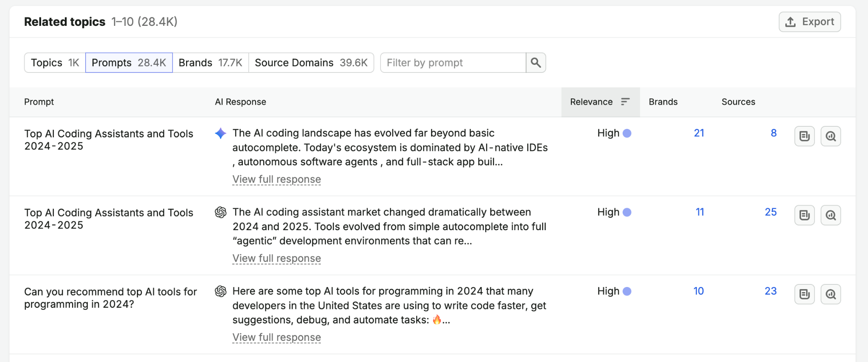The width and height of the screenshot is (868, 362).
Task: Open the first row's document icon button
Action: click(804, 136)
